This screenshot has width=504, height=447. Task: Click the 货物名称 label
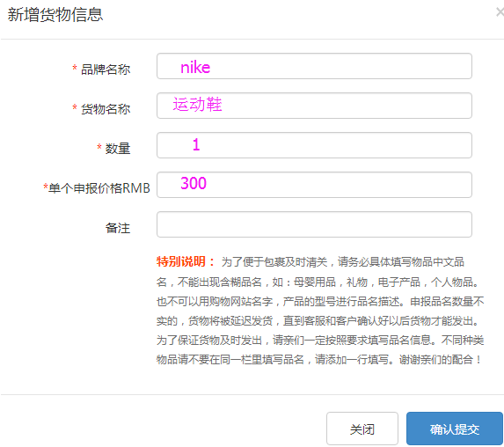[106, 109]
